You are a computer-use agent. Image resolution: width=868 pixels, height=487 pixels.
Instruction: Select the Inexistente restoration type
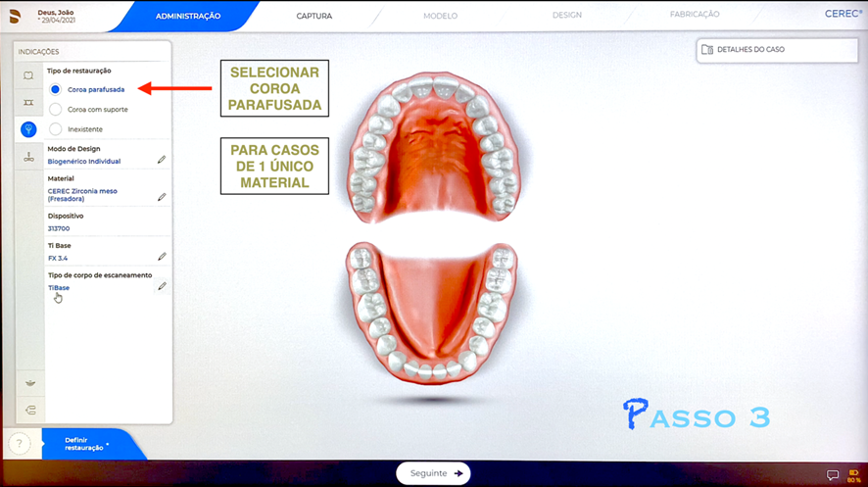[56, 128]
